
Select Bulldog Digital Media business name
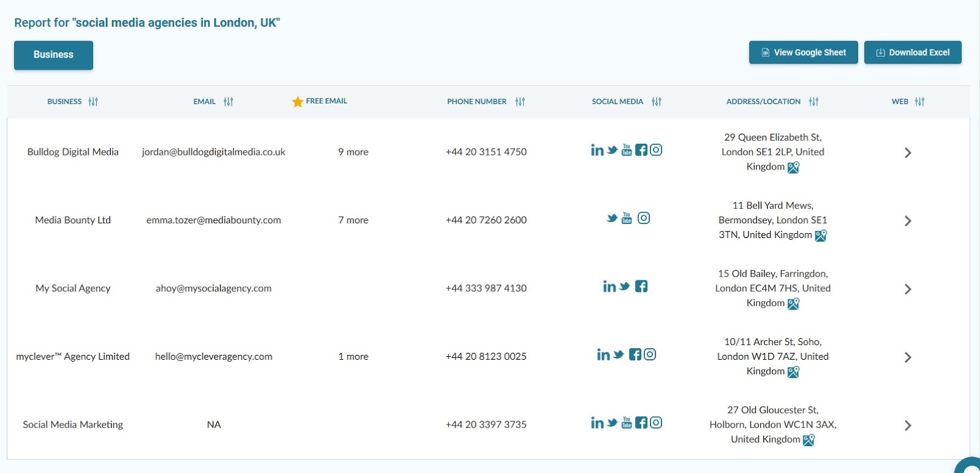73,152
